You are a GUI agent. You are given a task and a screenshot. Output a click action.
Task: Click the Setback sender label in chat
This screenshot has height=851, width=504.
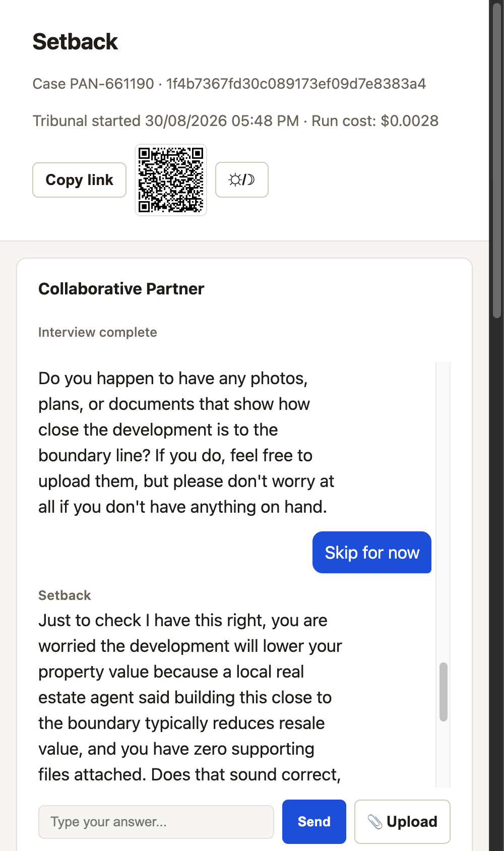pyautogui.click(x=65, y=595)
